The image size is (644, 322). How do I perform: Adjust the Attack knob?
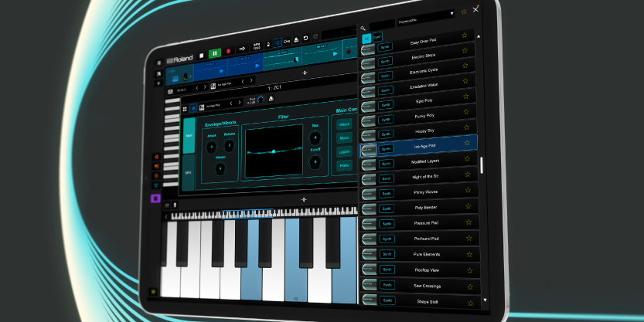[212, 147]
